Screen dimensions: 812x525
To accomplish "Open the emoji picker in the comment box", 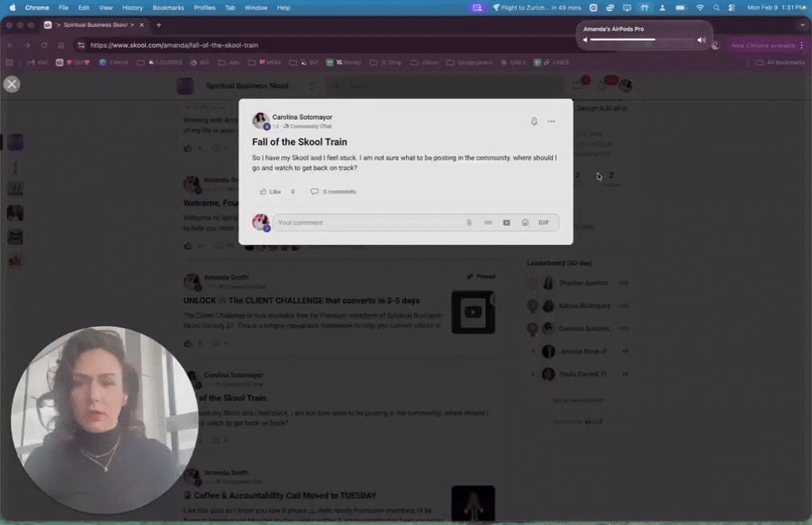I will [525, 222].
